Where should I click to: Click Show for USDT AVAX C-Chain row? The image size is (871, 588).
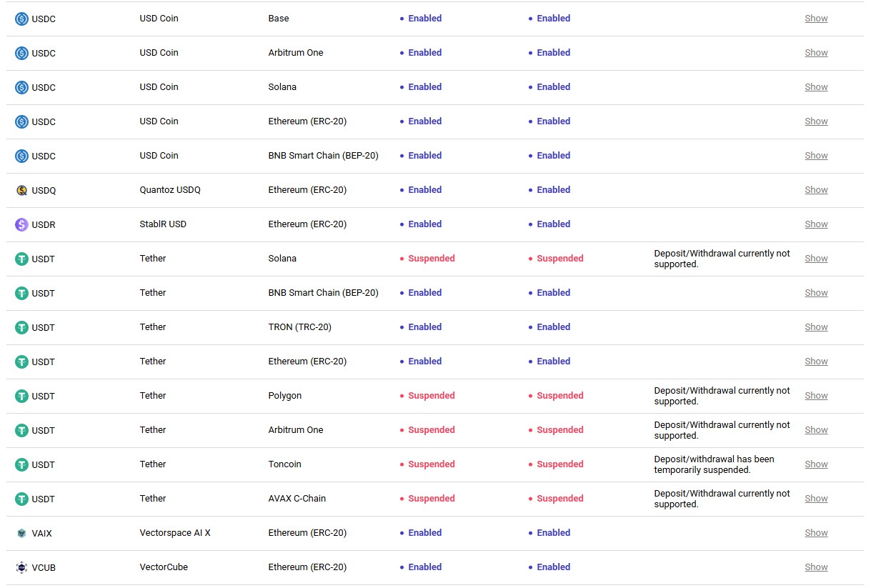pos(816,499)
